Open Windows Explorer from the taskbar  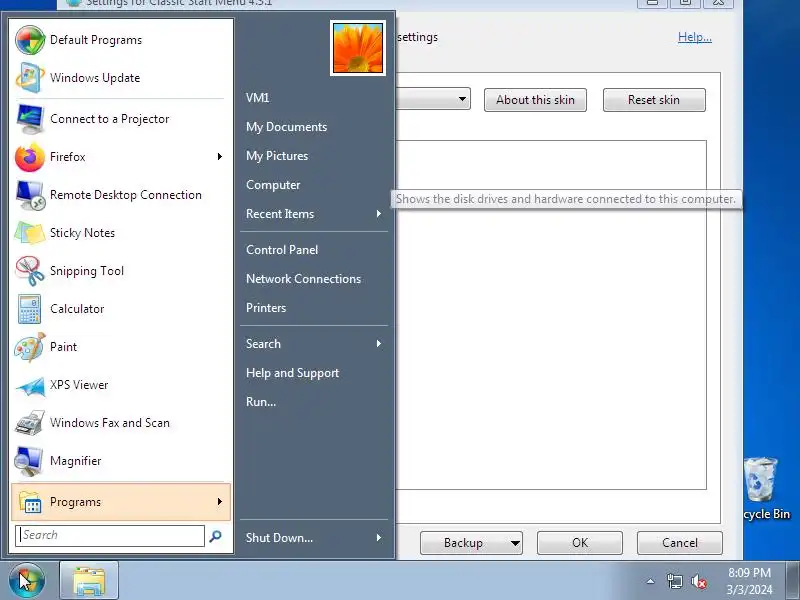tap(89, 581)
